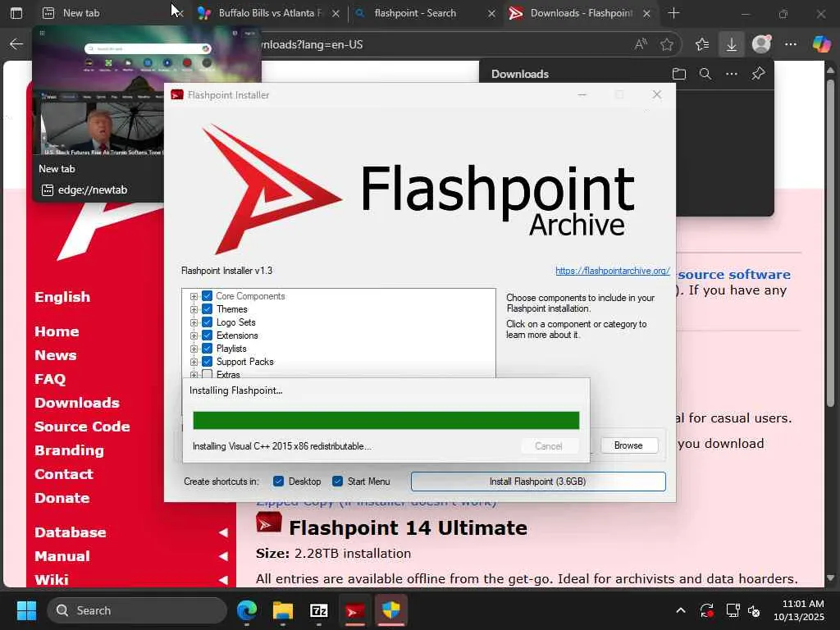Open 7-Zip from the taskbar
This screenshot has width=840, height=630.
pyautogui.click(x=319, y=610)
